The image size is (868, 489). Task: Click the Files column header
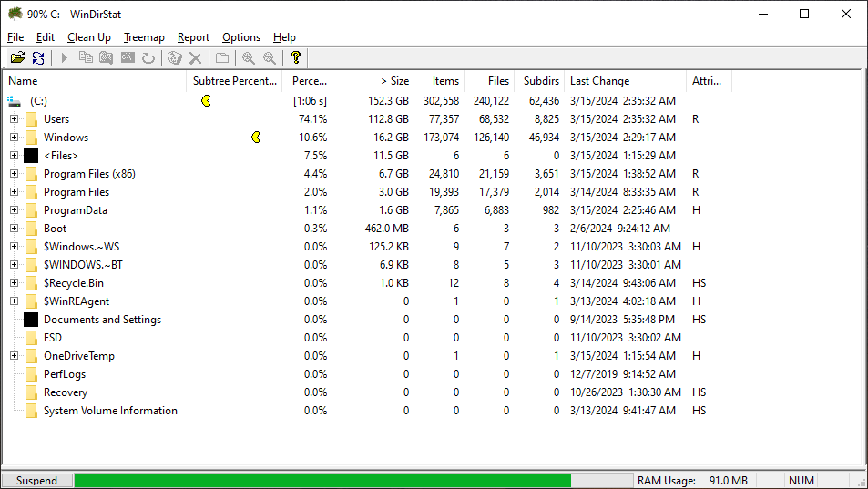click(489, 81)
